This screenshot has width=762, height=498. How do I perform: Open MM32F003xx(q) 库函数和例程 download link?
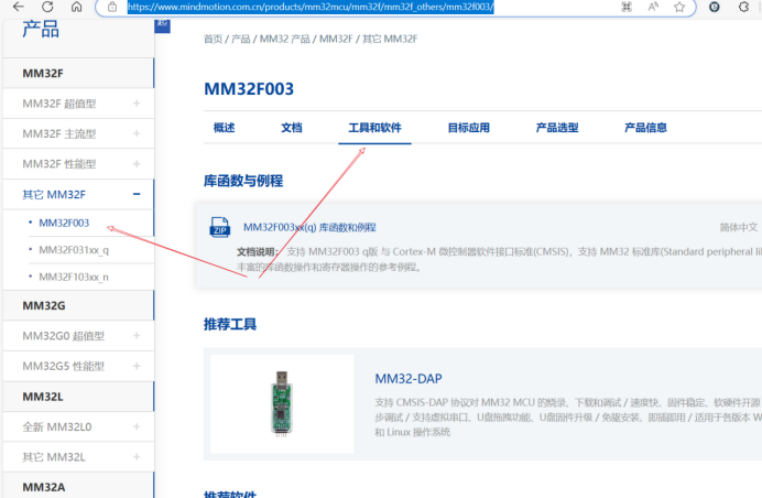(310, 227)
